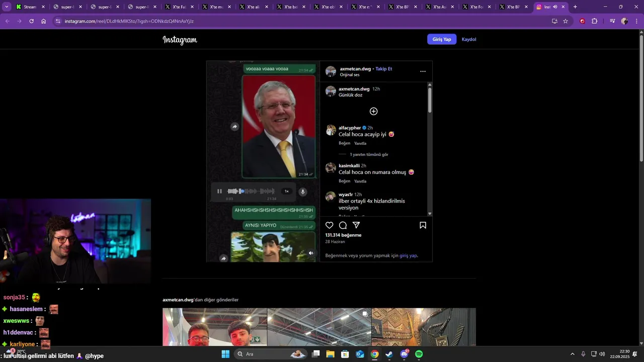This screenshot has width=644, height=362.
Task: Open the three-dot more options menu
Action: pos(423,71)
